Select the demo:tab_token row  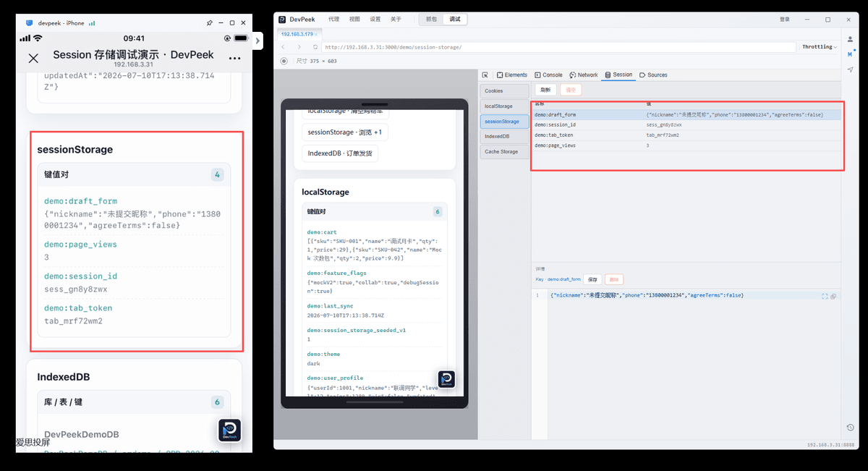pos(687,135)
